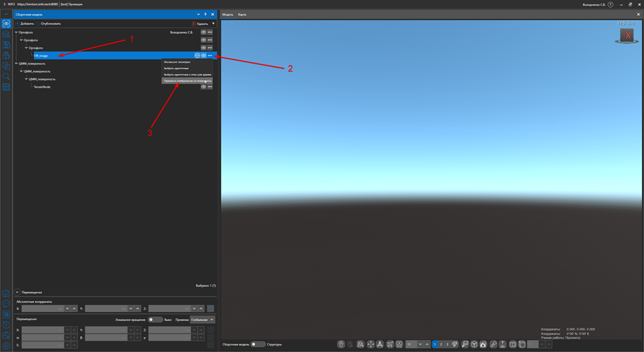The height and width of the screenshot is (352, 644).
Task: Toggle the Сборочная модель / Структуры switch
Action: (x=257, y=344)
